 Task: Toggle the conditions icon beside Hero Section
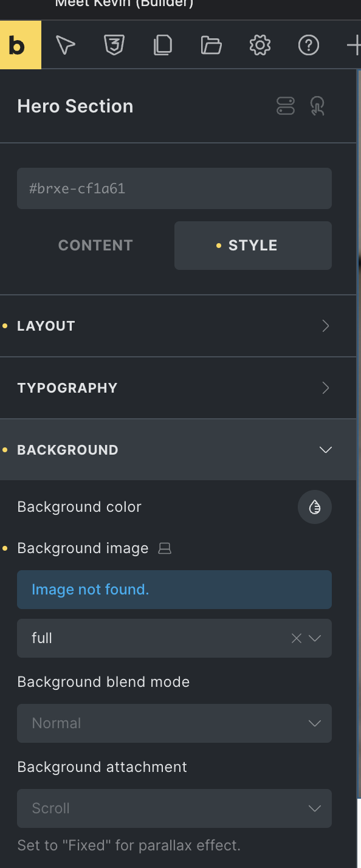(286, 106)
